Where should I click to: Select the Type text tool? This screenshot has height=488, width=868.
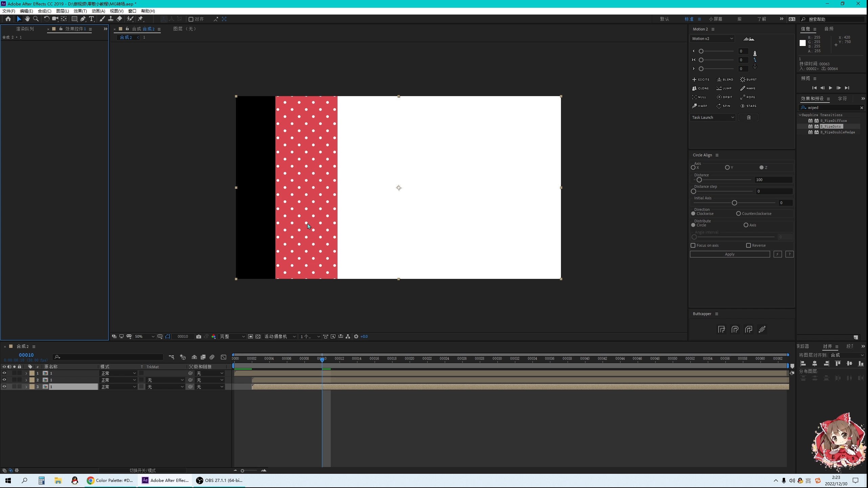tap(91, 19)
